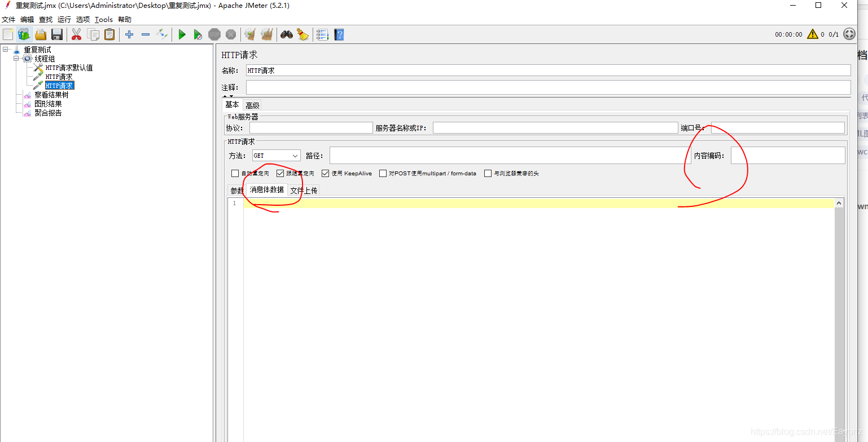Collapse the 重复测试 root tree node
Screen dimensions: 868x442
click(x=6, y=50)
